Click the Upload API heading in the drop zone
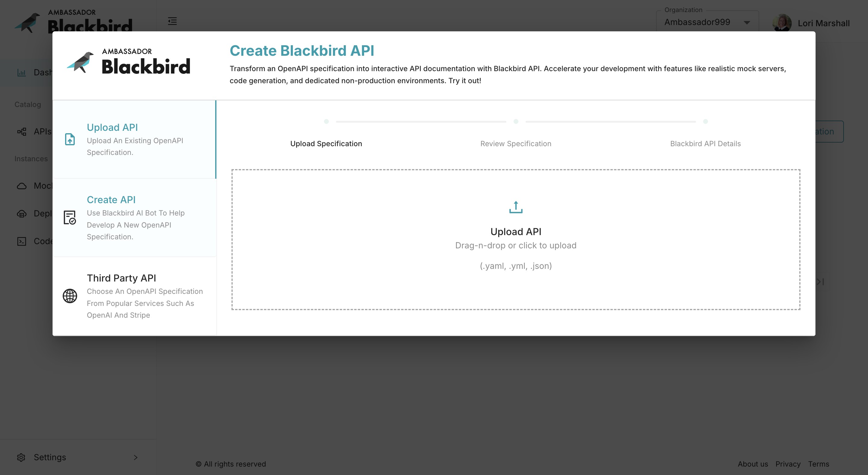The width and height of the screenshot is (868, 475). coord(516,231)
